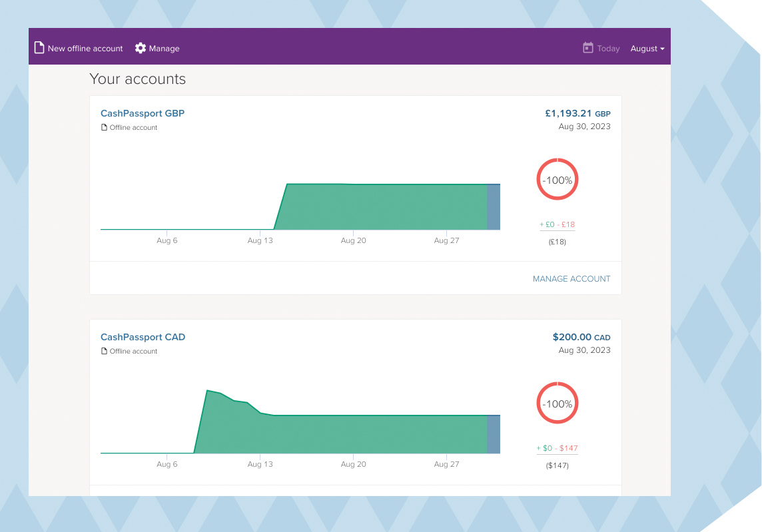Image resolution: width=762 pixels, height=532 pixels.
Task: Click the -100% donut chart for CAD account
Action: (x=558, y=403)
